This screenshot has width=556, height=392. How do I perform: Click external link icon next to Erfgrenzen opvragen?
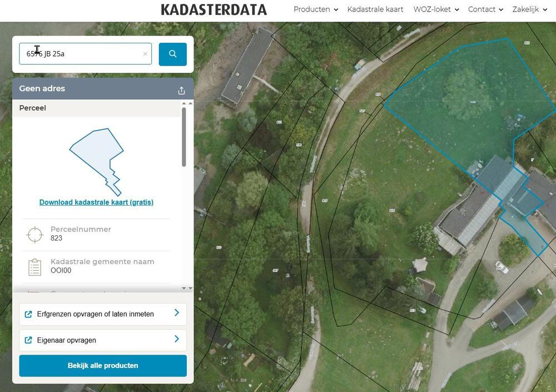click(28, 314)
